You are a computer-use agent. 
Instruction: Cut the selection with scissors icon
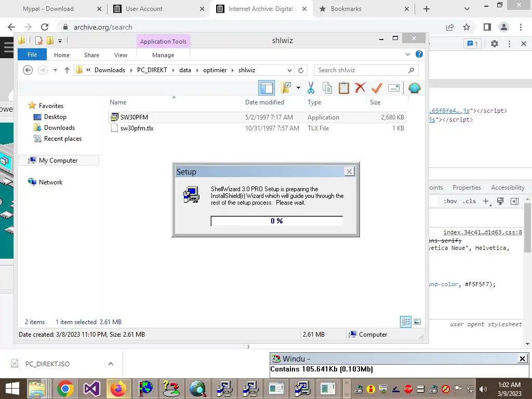click(x=311, y=88)
